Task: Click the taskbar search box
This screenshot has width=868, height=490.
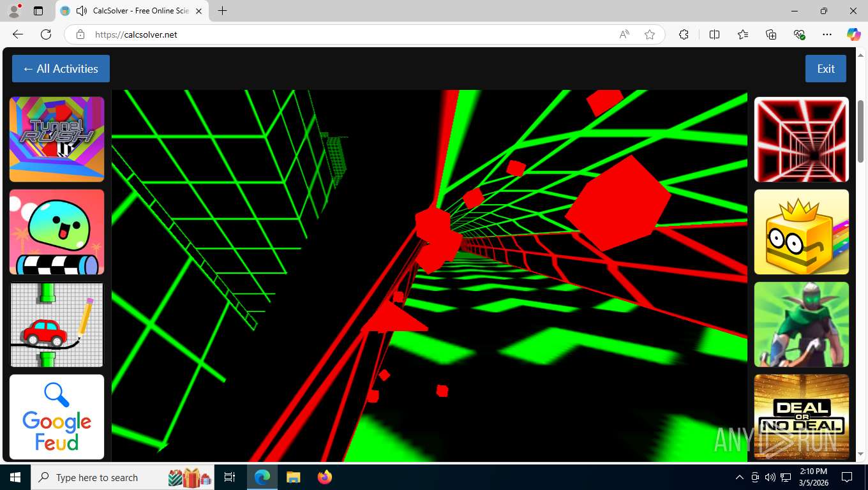Action: pos(123,477)
